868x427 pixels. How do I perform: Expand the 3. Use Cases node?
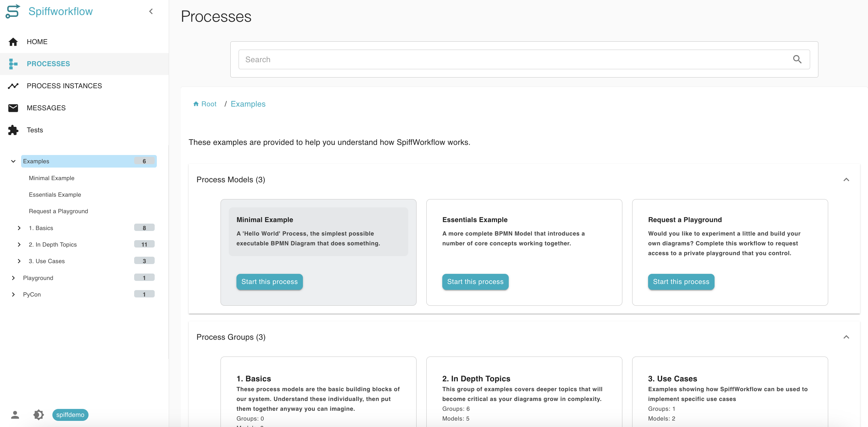point(19,261)
